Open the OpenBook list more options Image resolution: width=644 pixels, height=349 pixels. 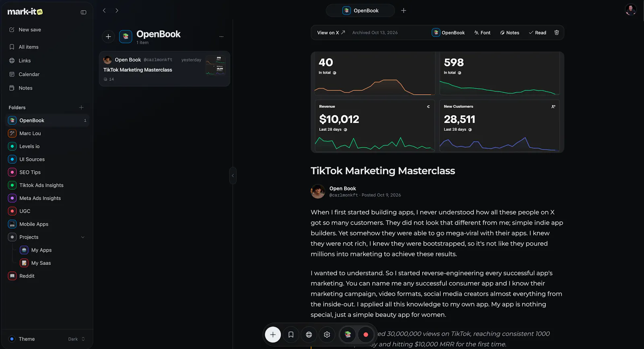[x=221, y=37]
